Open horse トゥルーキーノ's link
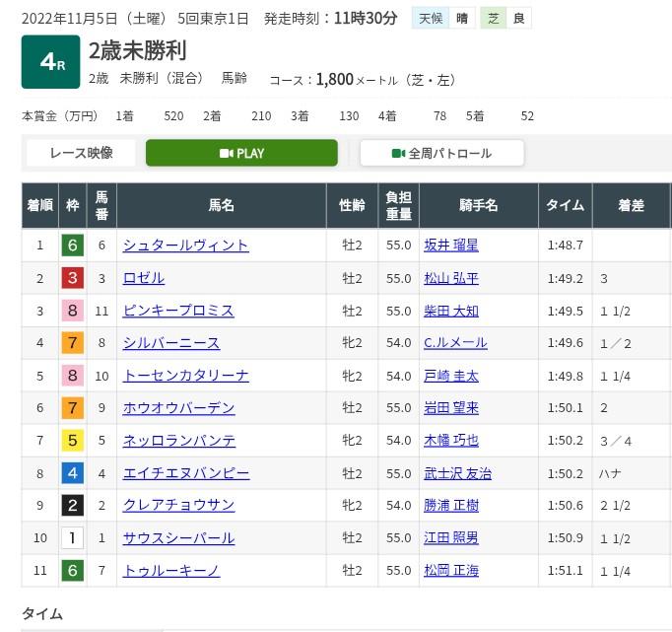The height and width of the screenshot is (632, 672). [170, 571]
